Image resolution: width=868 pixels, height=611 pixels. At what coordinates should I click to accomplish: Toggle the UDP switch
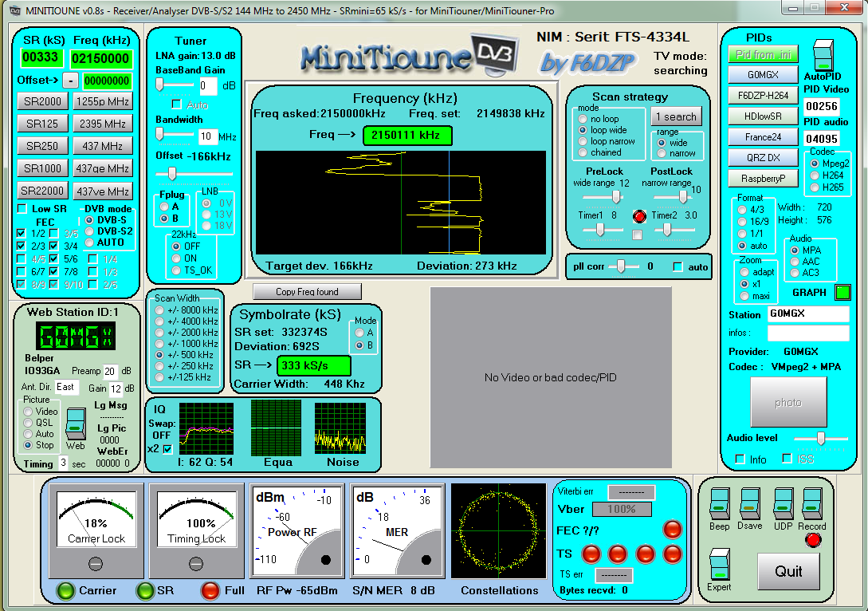tap(784, 503)
